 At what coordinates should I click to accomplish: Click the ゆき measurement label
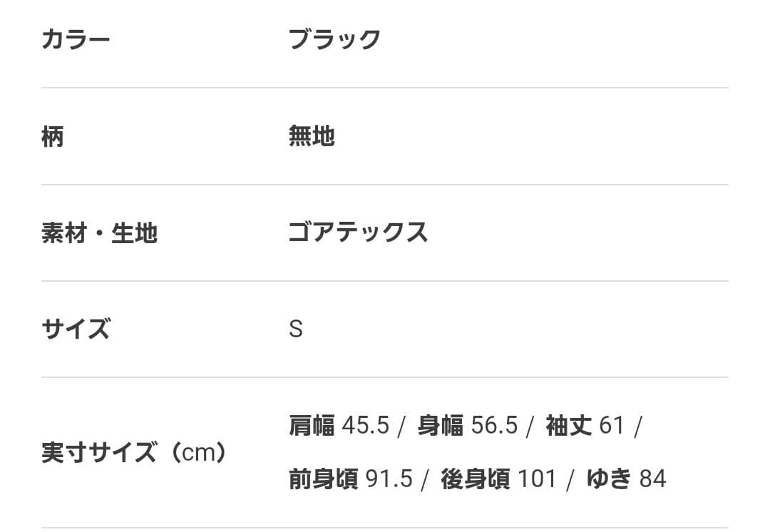click(x=609, y=479)
